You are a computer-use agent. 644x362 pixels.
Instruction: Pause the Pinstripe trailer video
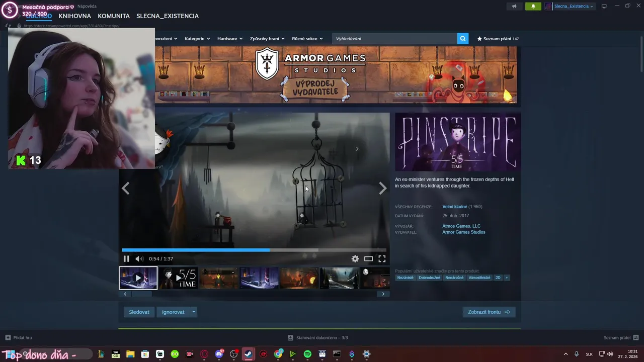click(126, 259)
